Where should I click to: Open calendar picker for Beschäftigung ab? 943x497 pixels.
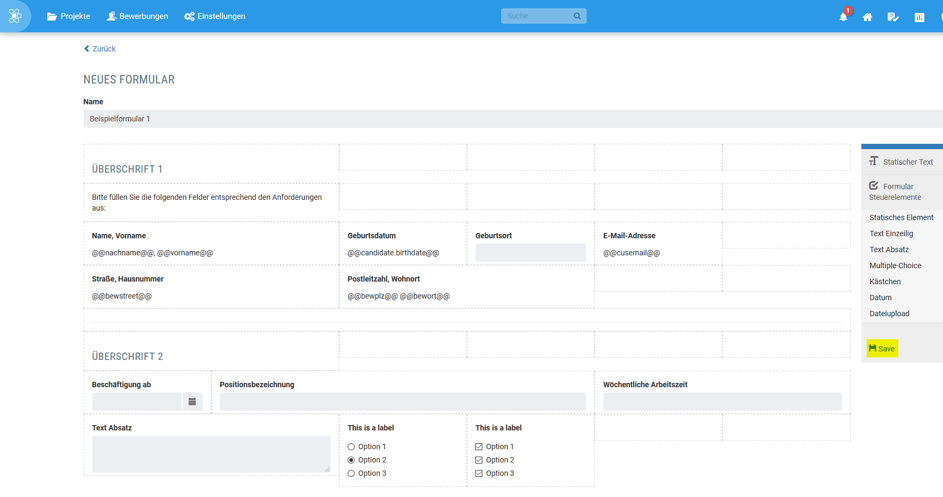coord(192,401)
